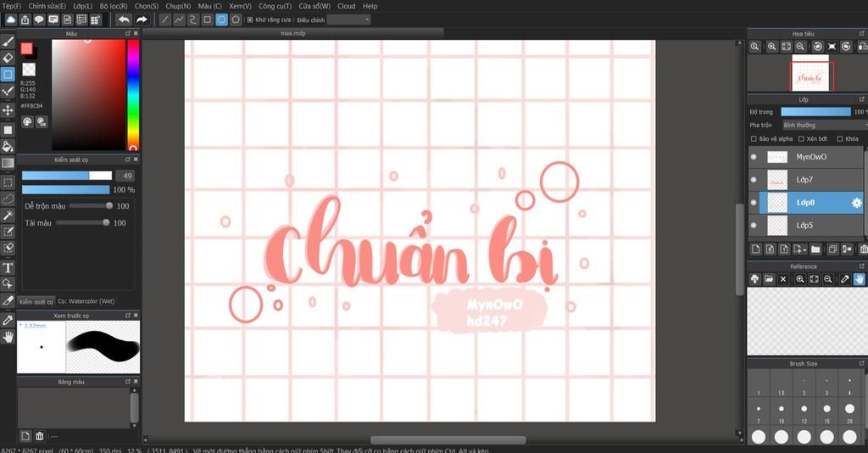Pick brush size 20 preset
This screenshot has width=868, height=453.
click(x=849, y=412)
